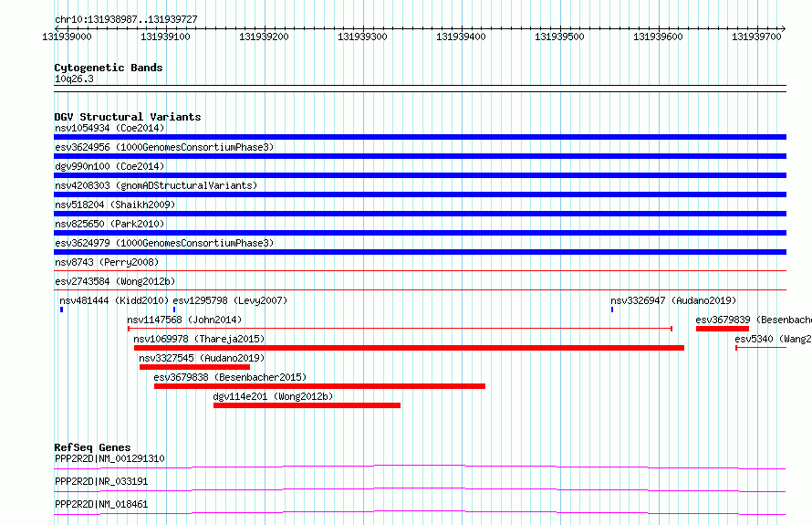812x525 pixels.
Task: Select red bar beneath nsv3327545
Action: point(194,367)
